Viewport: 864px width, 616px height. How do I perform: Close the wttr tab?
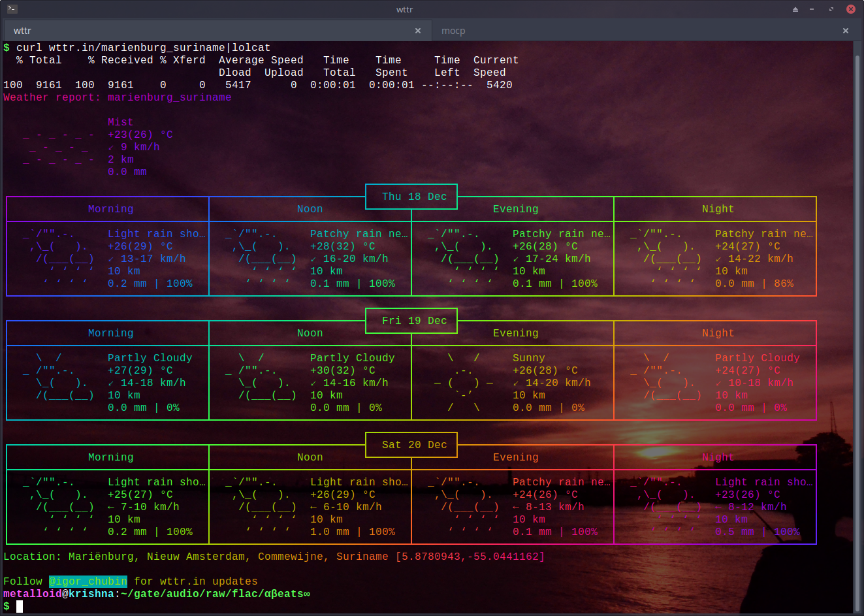click(418, 31)
